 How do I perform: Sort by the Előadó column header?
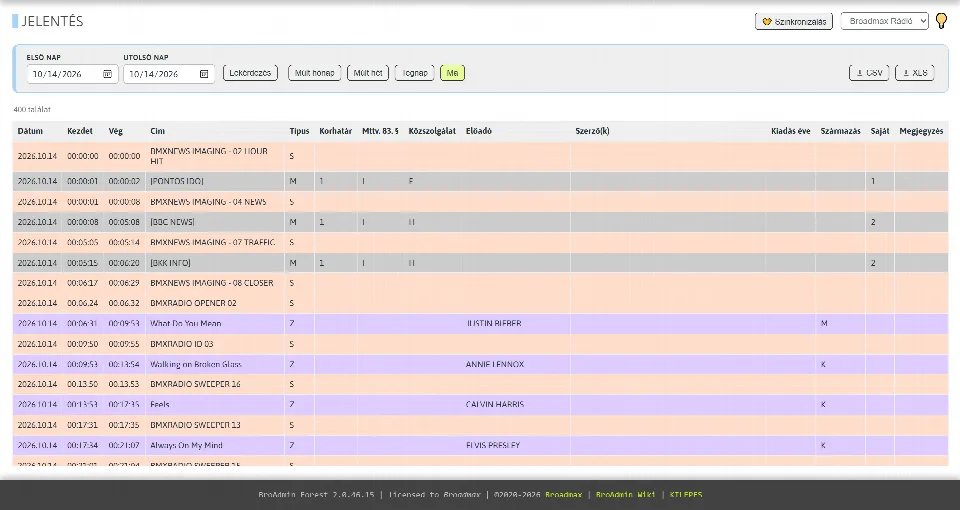click(x=479, y=131)
